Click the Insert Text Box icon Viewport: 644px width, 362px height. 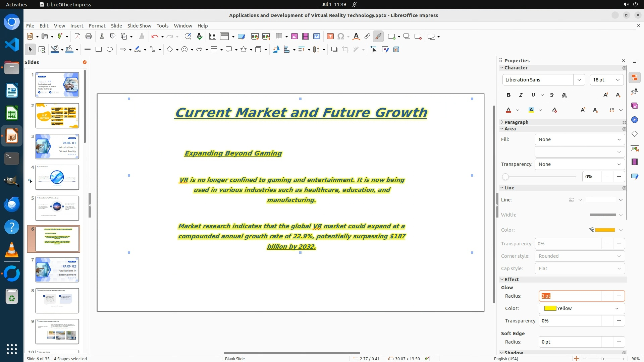point(330,37)
